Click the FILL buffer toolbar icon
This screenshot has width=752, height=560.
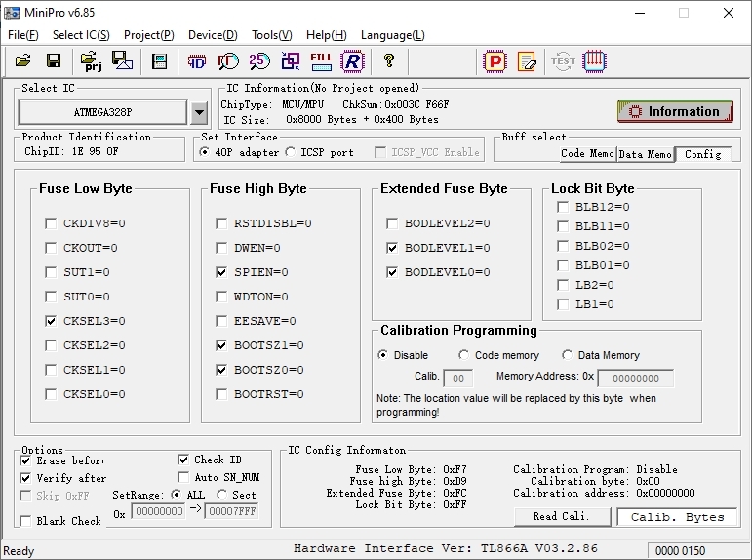point(321,60)
